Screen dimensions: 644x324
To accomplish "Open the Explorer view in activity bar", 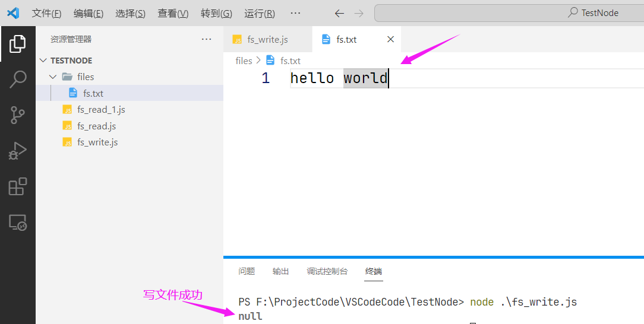I will (x=17, y=43).
